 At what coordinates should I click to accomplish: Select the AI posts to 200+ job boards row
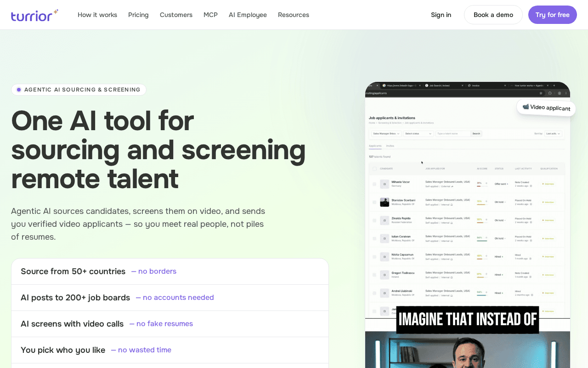(x=170, y=298)
